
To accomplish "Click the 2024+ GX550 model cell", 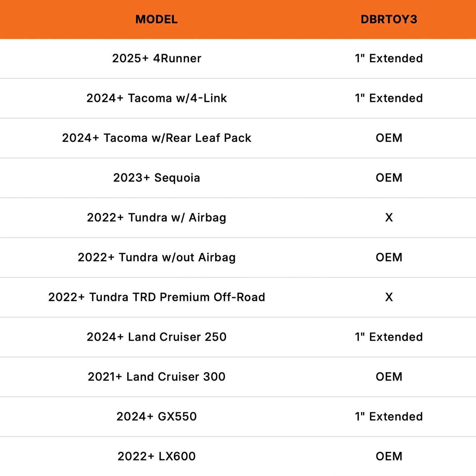I will tap(156, 417).
